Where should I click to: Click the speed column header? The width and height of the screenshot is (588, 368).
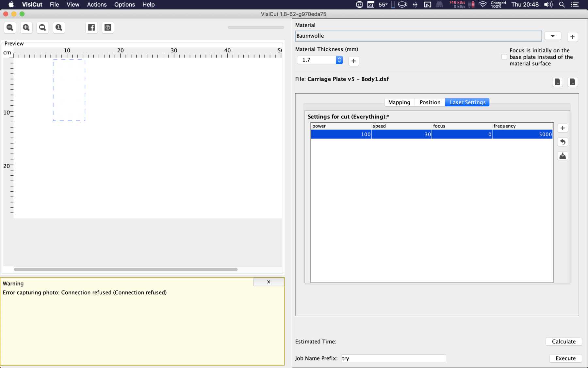401,126
